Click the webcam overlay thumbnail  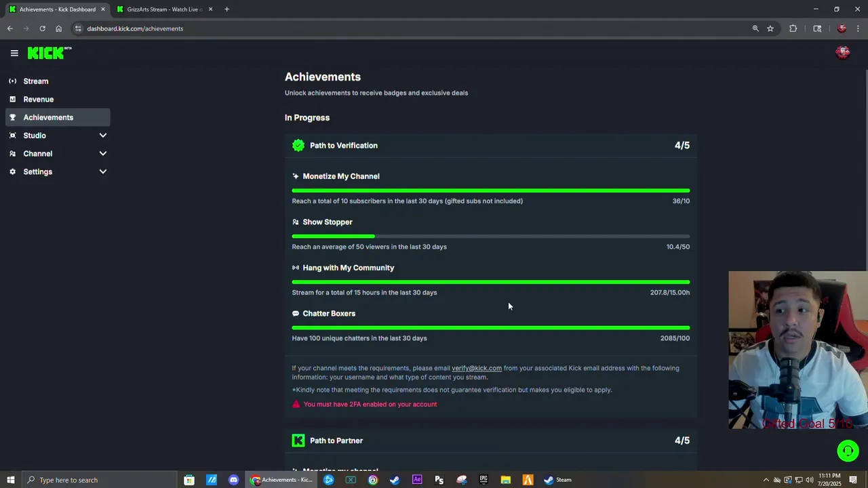pos(798,350)
